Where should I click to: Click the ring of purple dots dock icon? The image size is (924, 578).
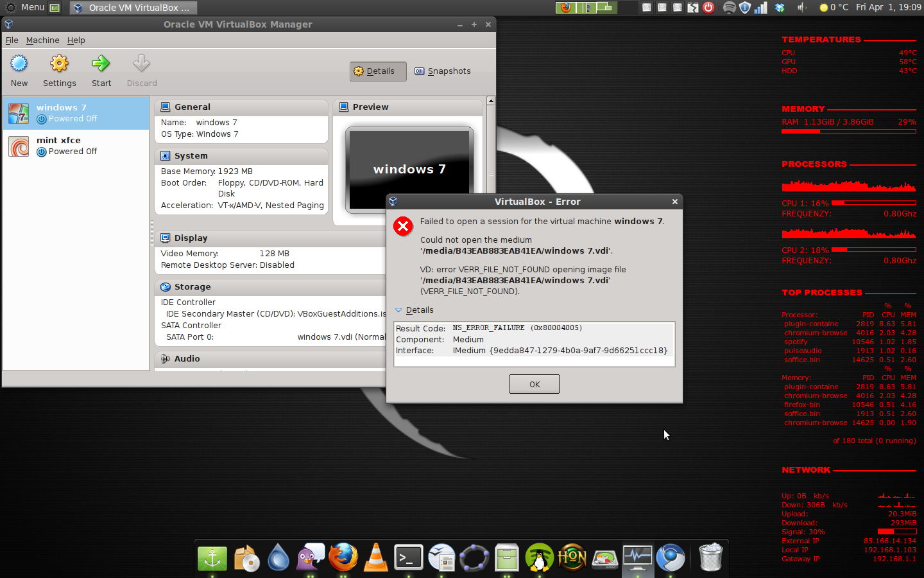tap(474, 557)
